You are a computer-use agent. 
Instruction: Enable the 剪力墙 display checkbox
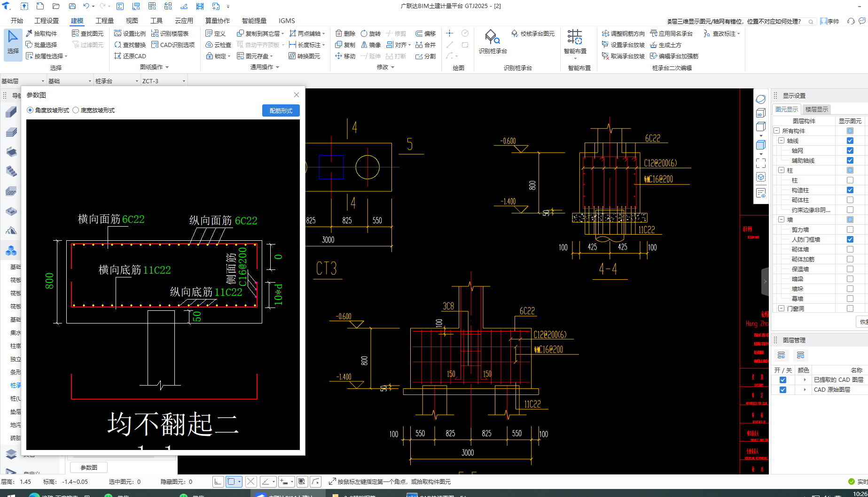(850, 229)
